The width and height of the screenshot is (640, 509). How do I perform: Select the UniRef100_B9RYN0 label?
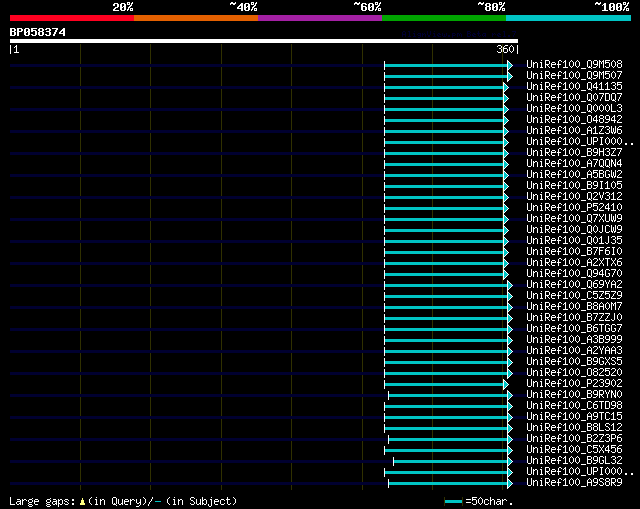click(x=574, y=395)
